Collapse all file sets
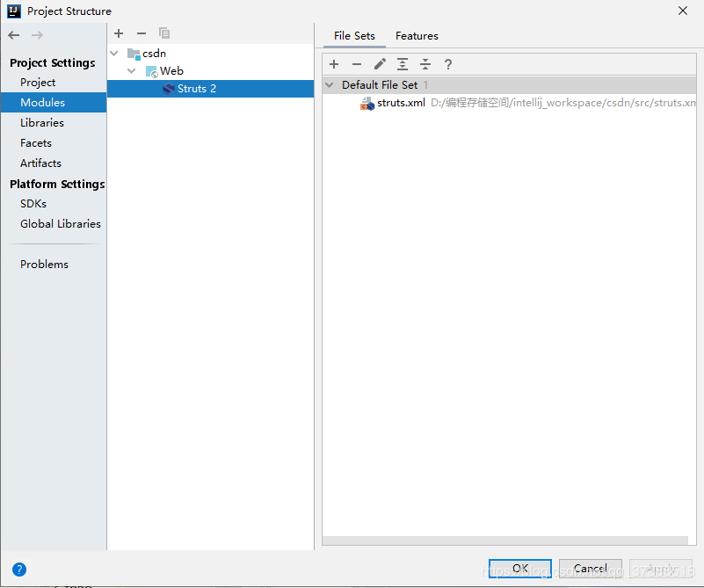 click(x=425, y=64)
